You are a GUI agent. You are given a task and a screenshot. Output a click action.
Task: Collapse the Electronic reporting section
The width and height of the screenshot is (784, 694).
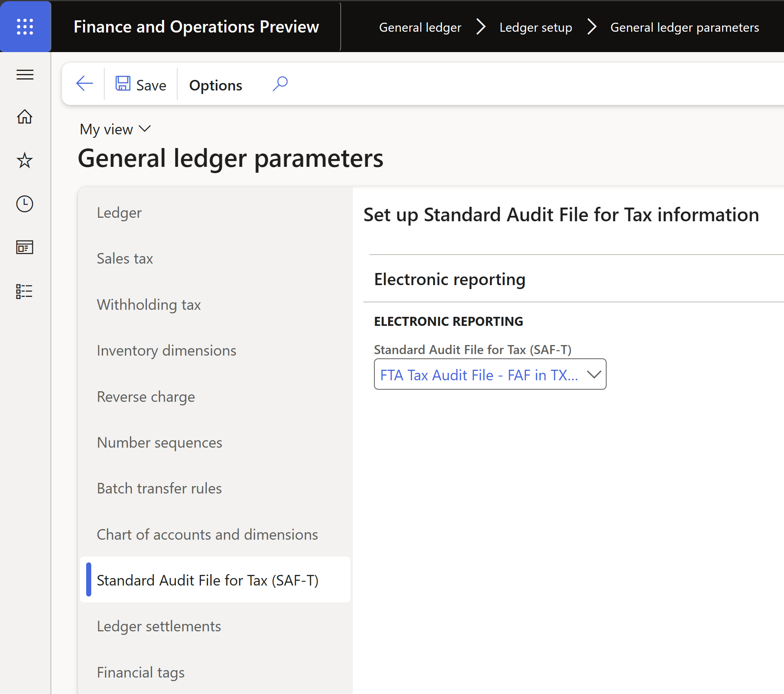point(450,279)
